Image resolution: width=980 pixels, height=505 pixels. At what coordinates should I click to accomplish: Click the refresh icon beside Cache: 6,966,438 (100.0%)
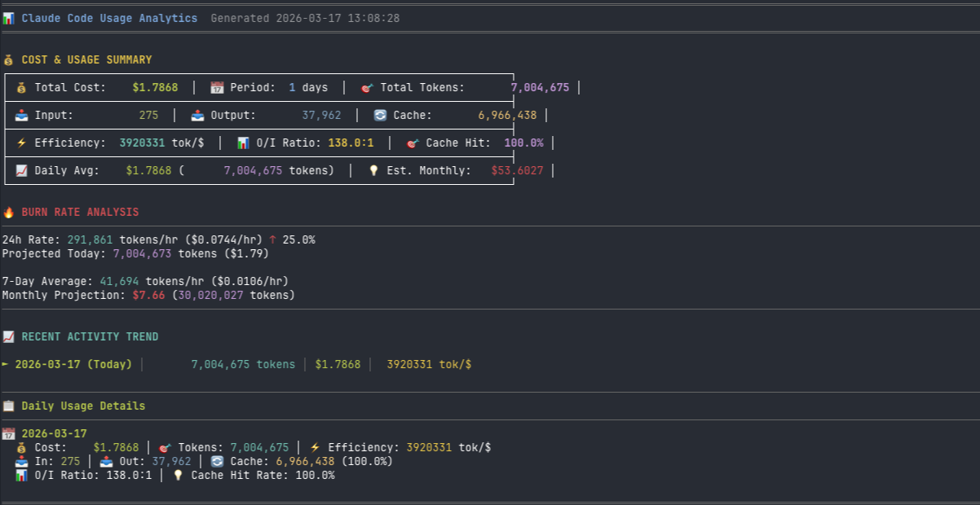[217, 462]
